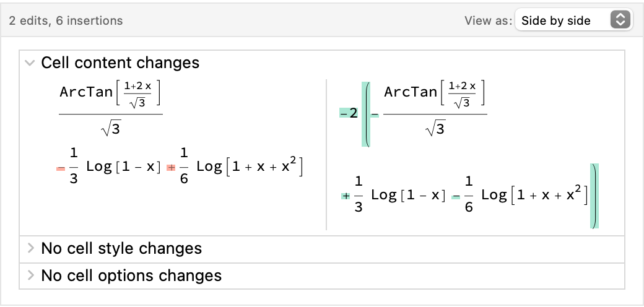
Task: Collapse the "Cell content changes" section
Action: (29, 63)
